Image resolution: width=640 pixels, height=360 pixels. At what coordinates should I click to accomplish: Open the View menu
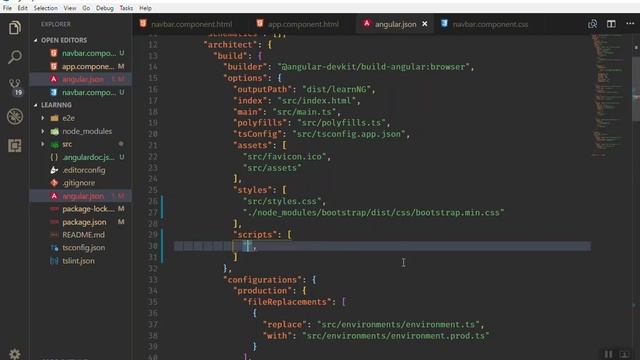(70, 8)
